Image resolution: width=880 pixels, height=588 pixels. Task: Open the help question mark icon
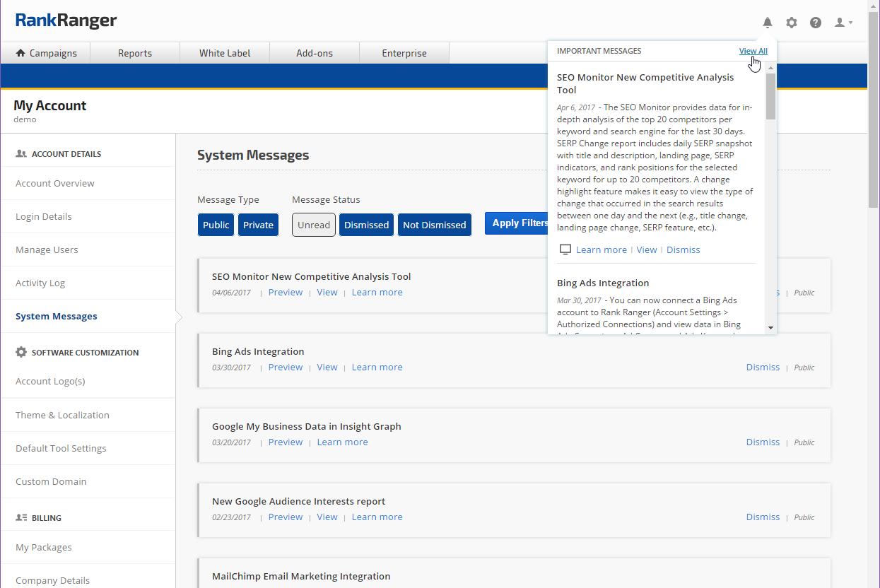[x=816, y=23]
